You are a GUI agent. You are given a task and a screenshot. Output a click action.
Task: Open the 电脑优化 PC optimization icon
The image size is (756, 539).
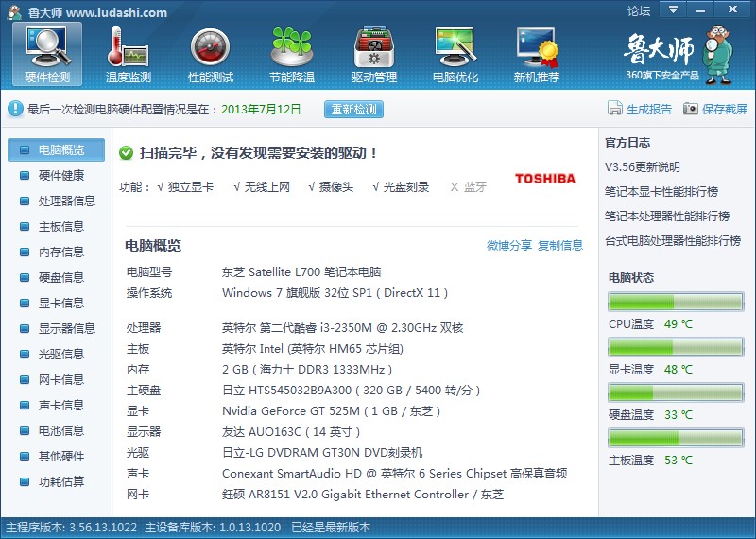(x=455, y=54)
